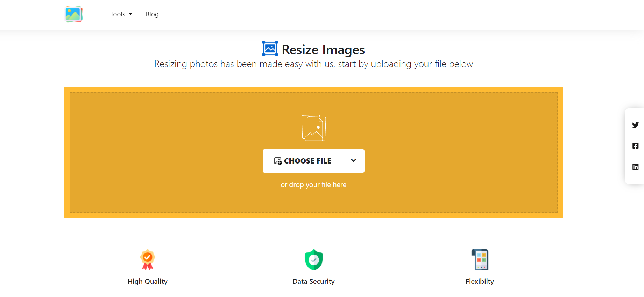Click the site logo icon
Viewport: 644px width, 297px height.
pyautogui.click(x=74, y=14)
